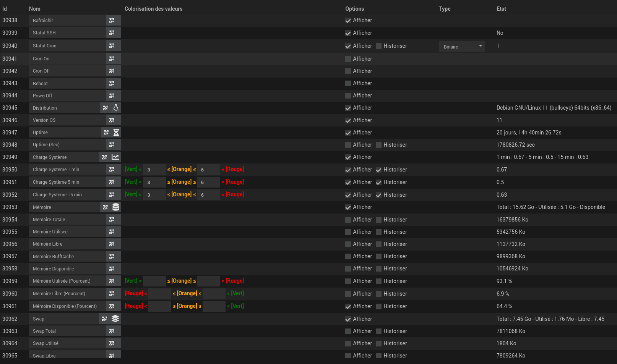Click Vert threshold field of Charge Système 1 min

154,170
